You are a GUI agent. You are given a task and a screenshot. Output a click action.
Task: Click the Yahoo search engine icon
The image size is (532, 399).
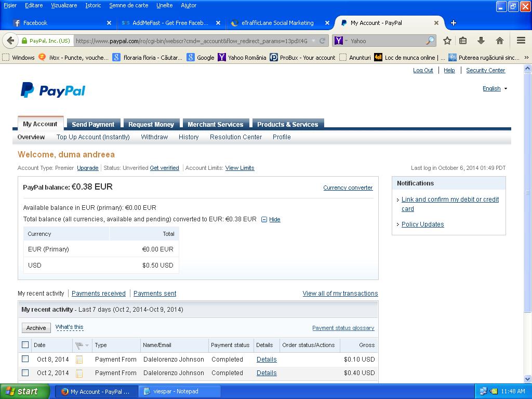(x=339, y=41)
